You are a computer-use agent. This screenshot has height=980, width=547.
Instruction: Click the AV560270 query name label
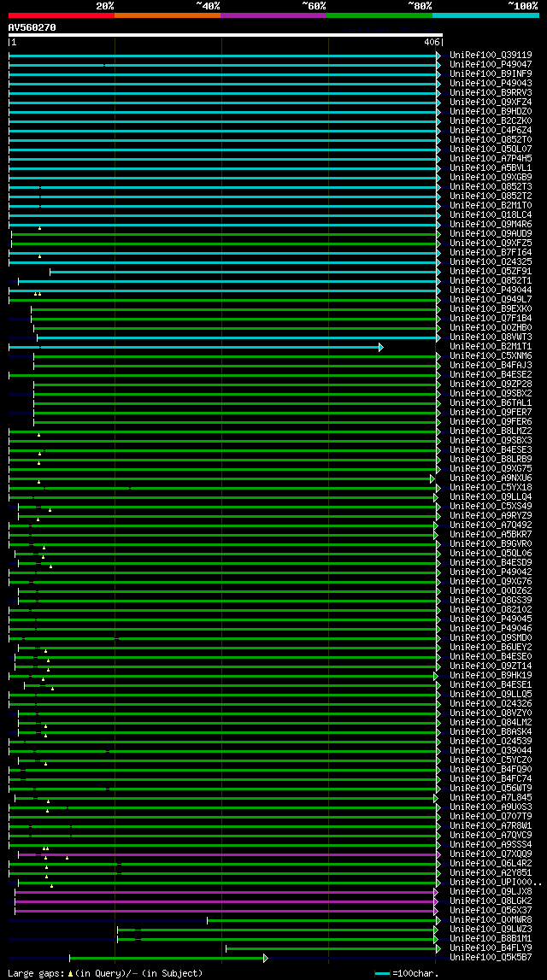32,27
